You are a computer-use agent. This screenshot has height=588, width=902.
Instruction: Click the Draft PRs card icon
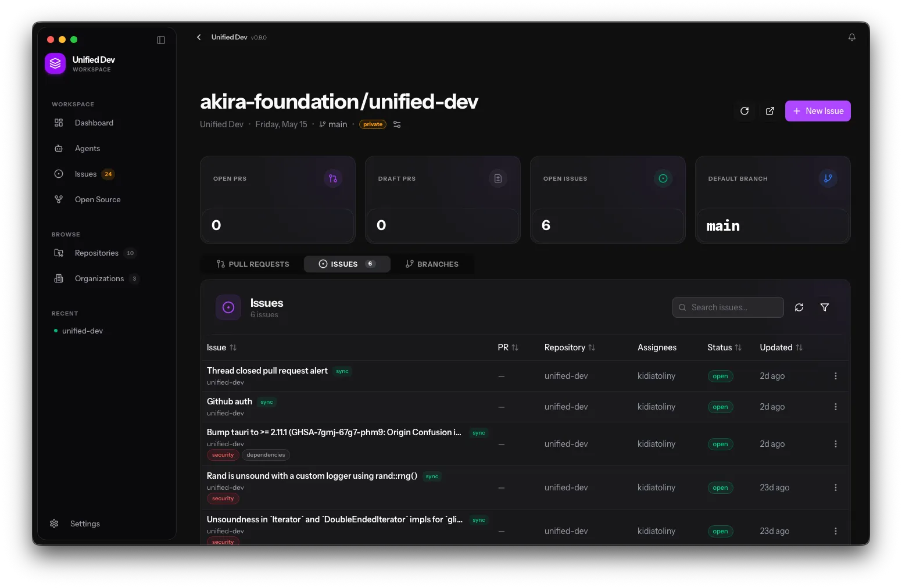click(498, 178)
